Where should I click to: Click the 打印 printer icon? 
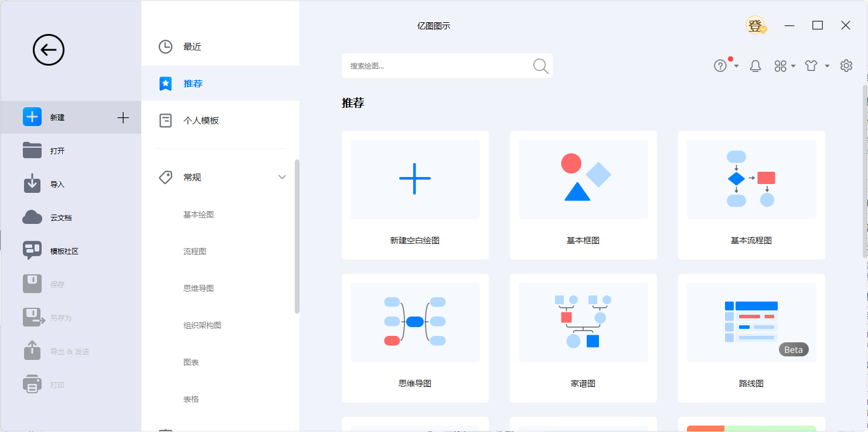pyautogui.click(x=32, y=385)
